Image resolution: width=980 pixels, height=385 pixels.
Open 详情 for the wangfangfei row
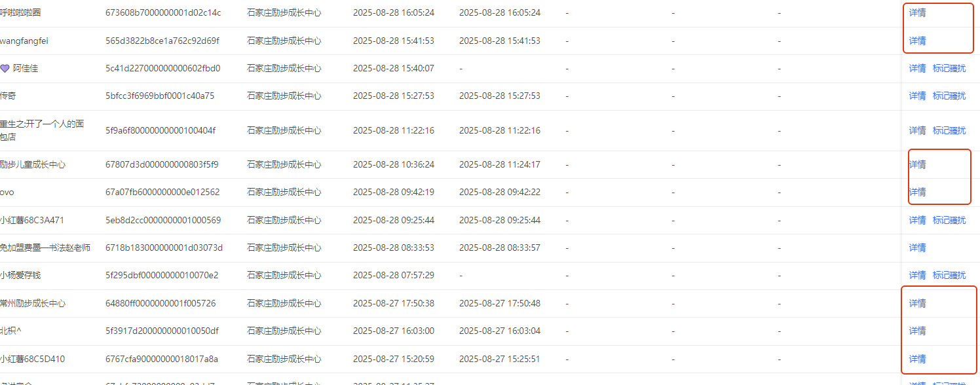click(917, 41)
